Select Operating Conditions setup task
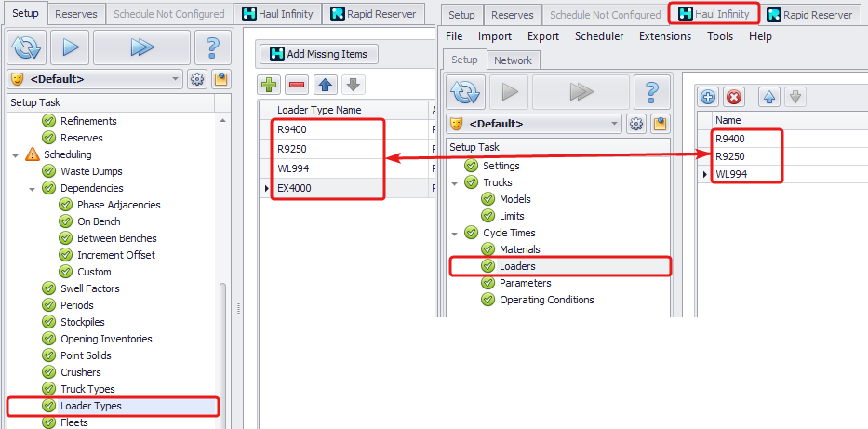The width and height of the screenshot is (868, 429). [x=546, y=300]
